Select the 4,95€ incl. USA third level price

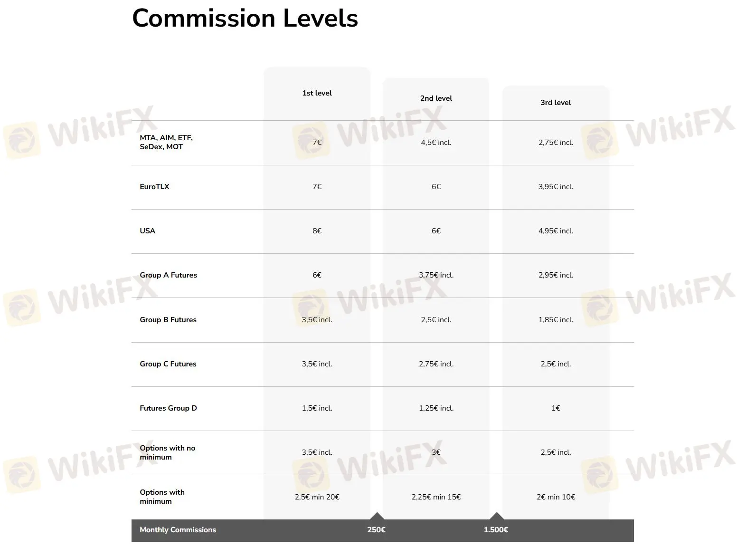(x=556, y=231)
